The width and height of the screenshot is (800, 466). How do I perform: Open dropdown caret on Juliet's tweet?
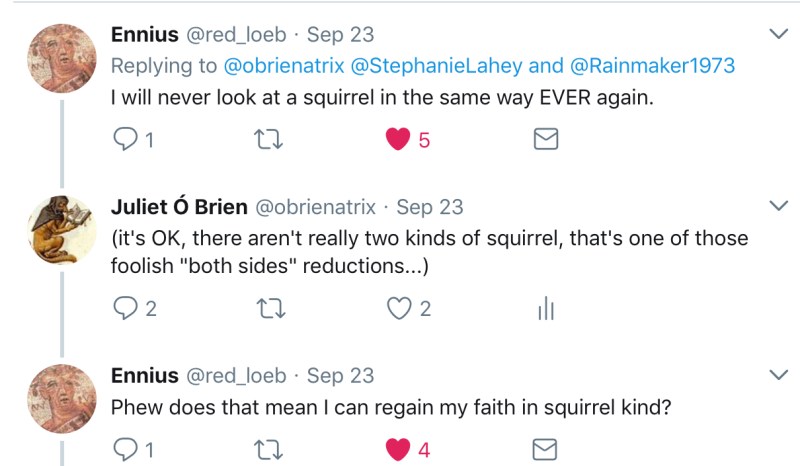778,206
